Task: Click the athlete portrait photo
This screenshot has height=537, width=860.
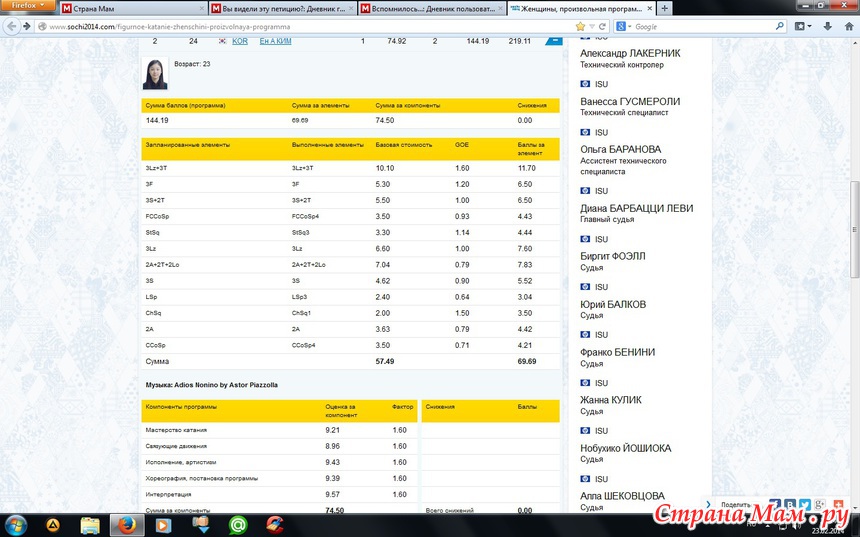Action: tap(155, 74)
